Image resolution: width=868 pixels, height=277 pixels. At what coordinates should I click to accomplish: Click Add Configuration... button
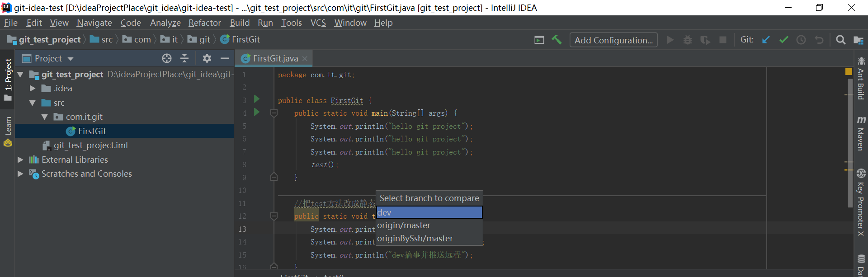coord(613,40)
